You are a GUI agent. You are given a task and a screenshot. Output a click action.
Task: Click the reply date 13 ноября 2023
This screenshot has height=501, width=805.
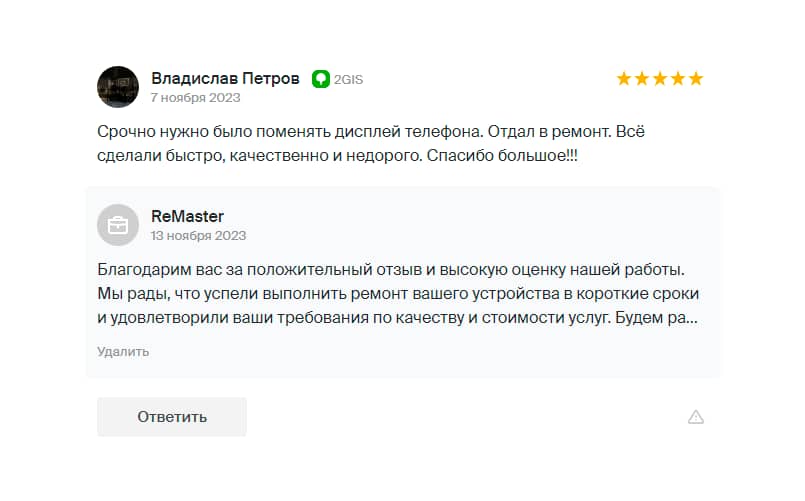pyautogui.click(x=198, y=236)
